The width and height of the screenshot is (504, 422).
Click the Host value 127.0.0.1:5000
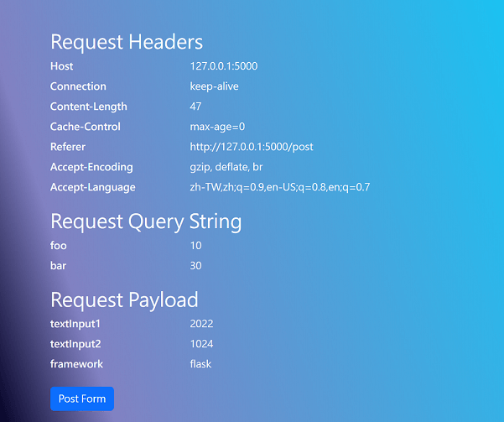pos(223,66)
